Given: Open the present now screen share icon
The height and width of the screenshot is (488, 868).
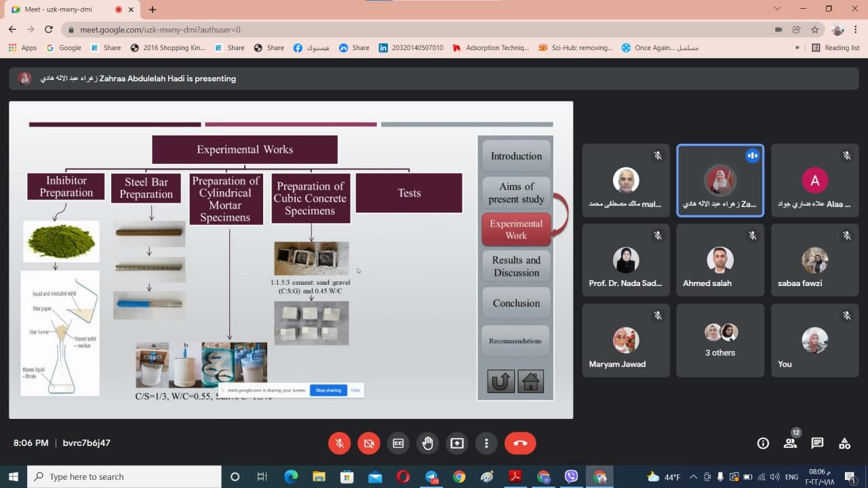Looking at the screenshot, I should pyautogui.click(x=457, y=443).
